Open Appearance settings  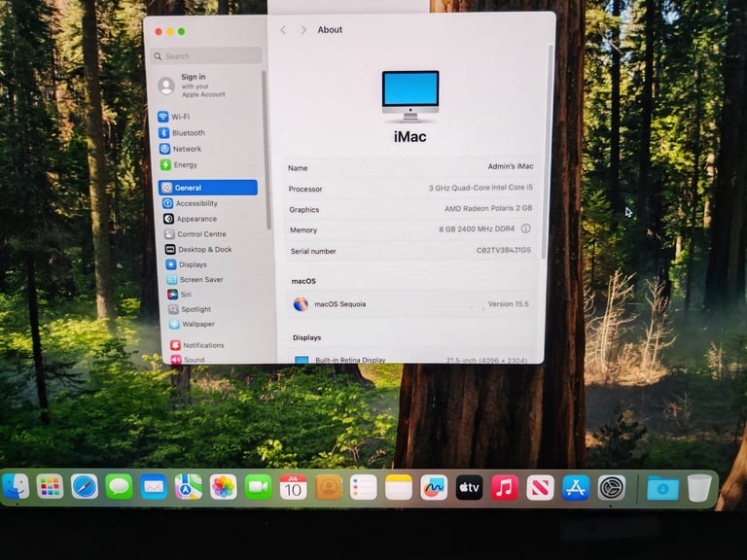tap(190, 219)
